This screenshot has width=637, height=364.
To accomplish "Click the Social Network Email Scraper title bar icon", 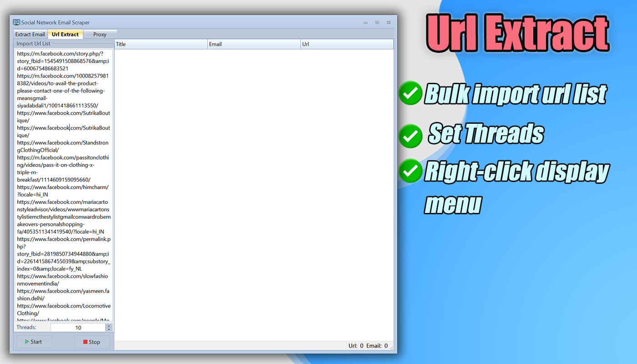I will (x=15, y=22).
